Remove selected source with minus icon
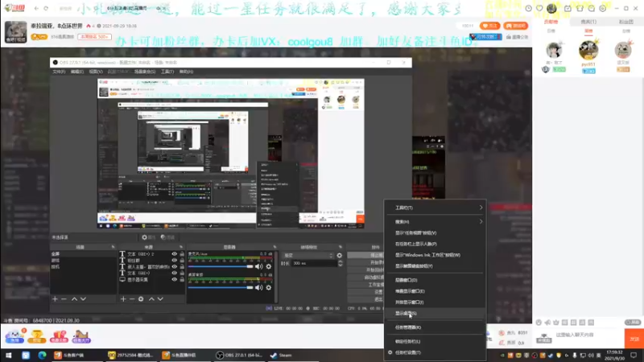Image resolution: width=644 pixels, height=362 pixels. 132,299
